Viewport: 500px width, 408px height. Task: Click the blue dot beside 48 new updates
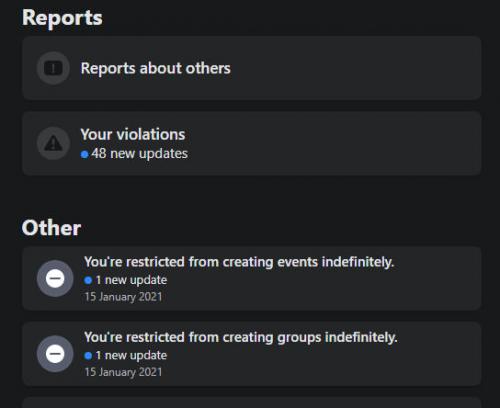point(85,154)
